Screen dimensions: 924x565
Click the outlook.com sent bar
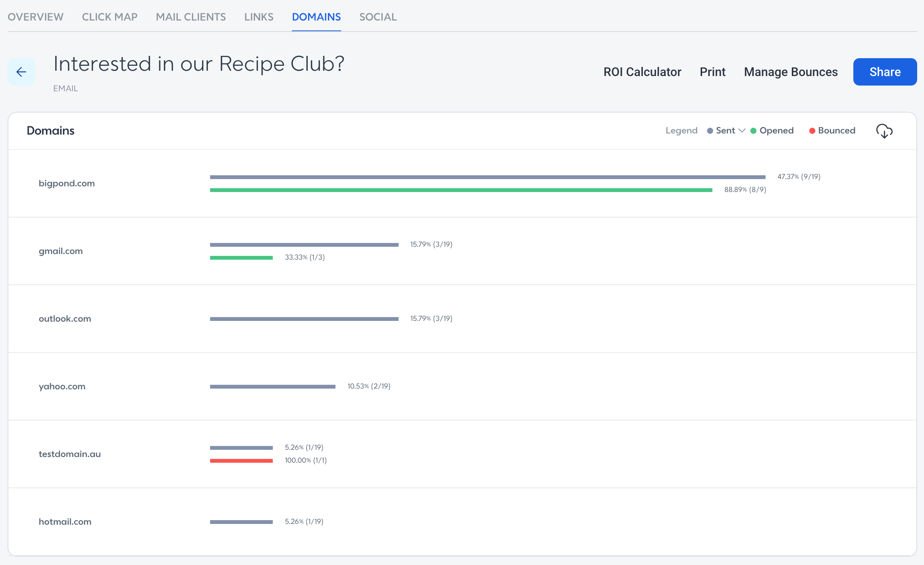click(304, 319)
